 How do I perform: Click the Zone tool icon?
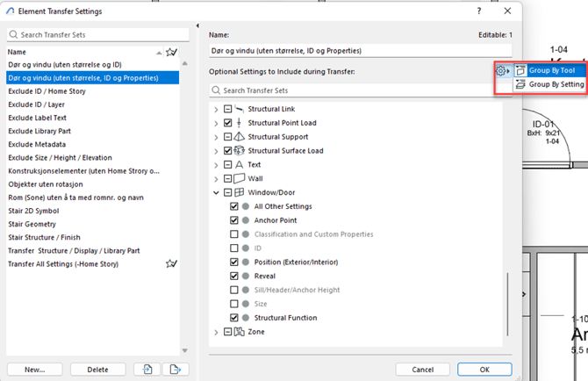pos(240,332)
